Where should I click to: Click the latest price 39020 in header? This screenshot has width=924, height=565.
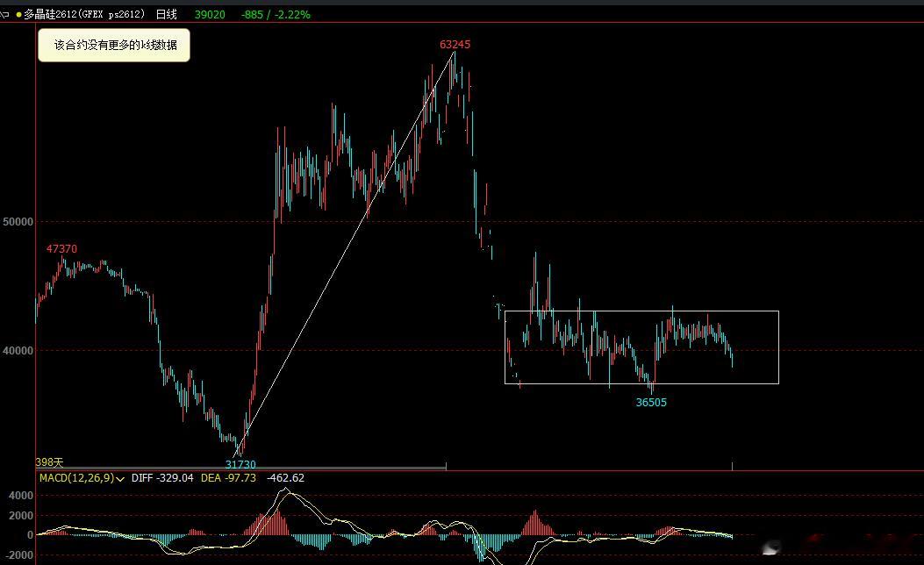pos(210,14)
